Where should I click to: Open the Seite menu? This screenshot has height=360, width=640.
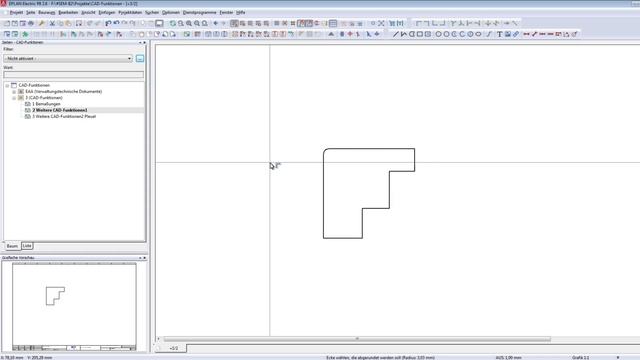coord(31,13)
